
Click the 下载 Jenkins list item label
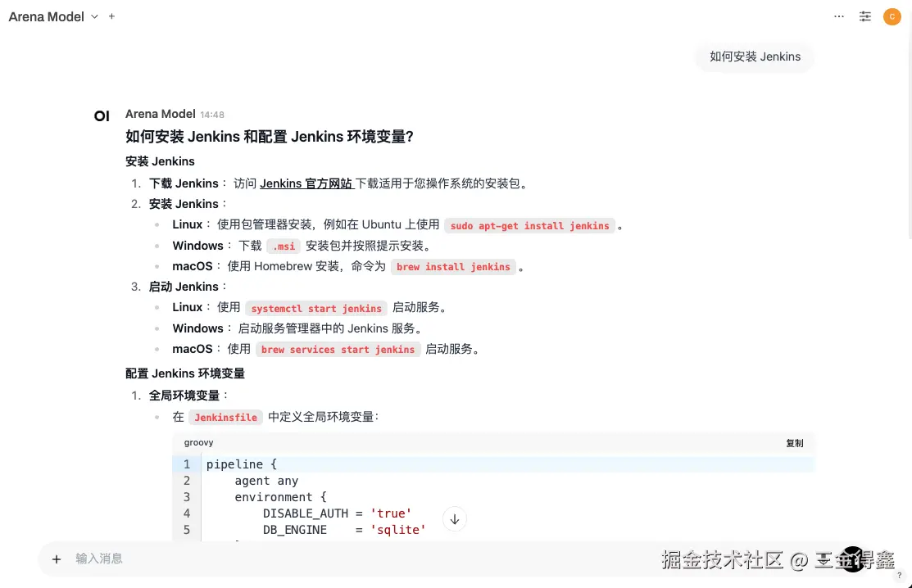click(x=184, y=183)
